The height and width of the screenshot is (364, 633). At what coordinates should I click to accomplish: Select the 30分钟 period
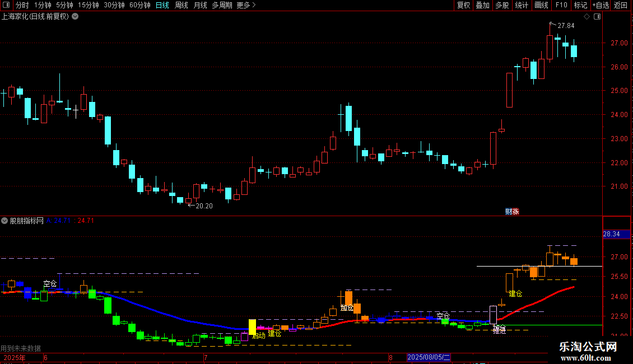coord(114,5)
